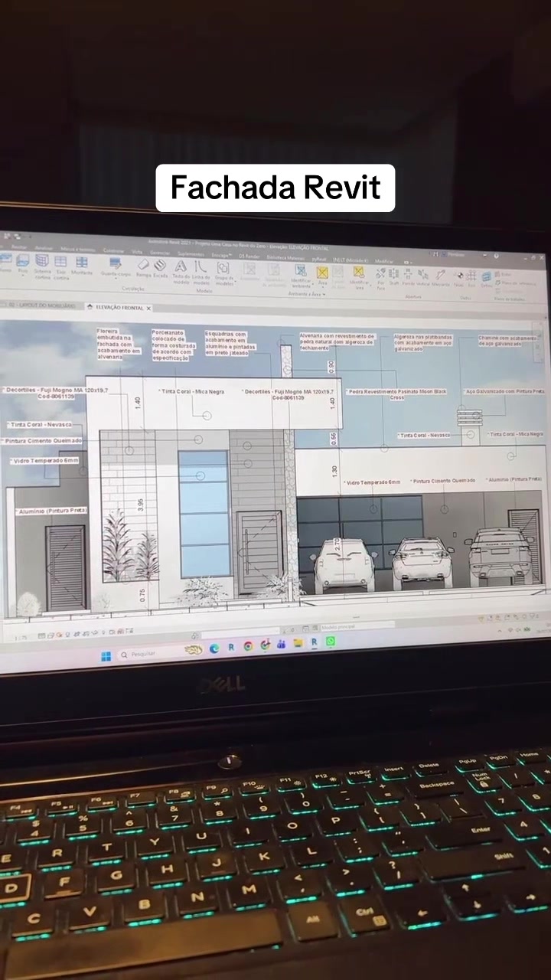Select the Guarda-corpo railing tool
The width and height of the screenshot is (551, 980).
pos(116,267)
